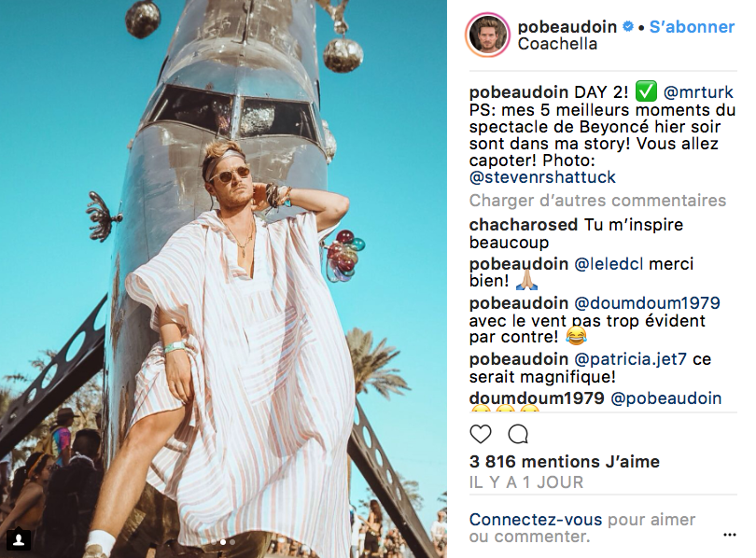Expand Charger d'autres commentaires
The height and width of the screenshot is (558, 756).
pyautogui.click(x=597, y=201)
